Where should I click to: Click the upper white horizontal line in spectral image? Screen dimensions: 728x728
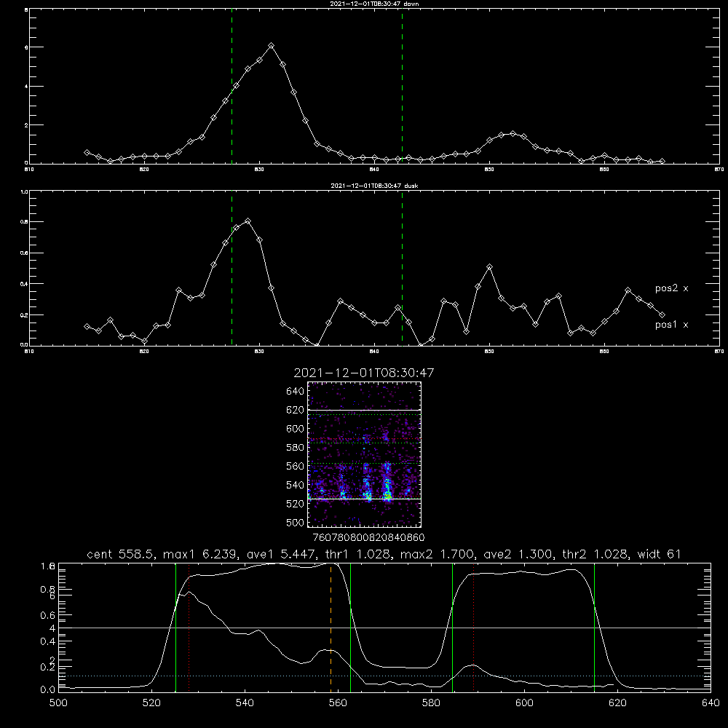pyautogui.click(x=365, y=410)
